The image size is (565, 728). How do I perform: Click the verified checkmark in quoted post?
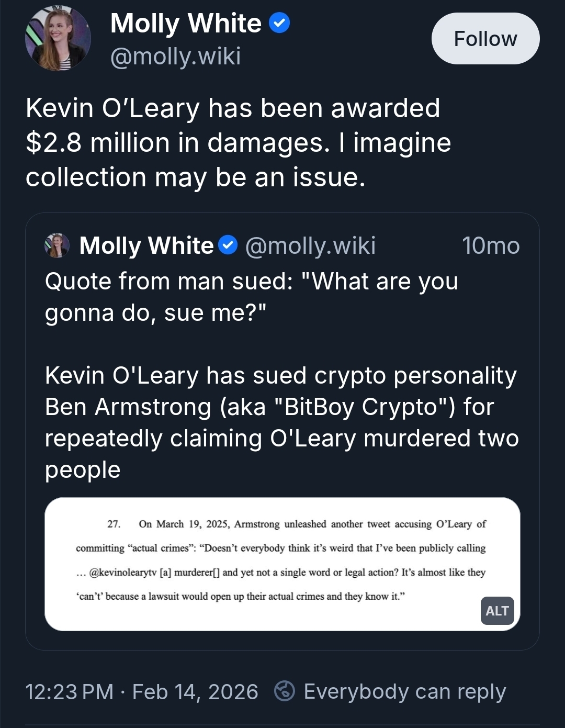point(228,245)
